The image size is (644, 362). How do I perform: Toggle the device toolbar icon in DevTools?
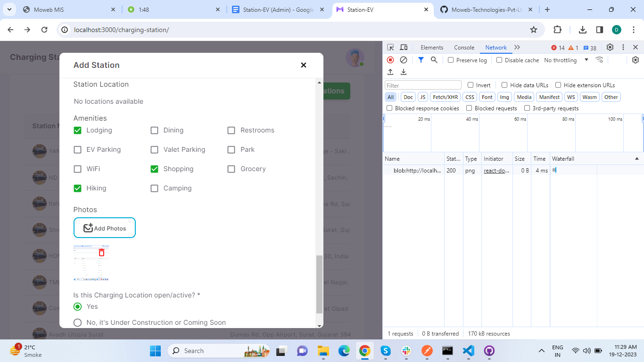point(404,48)
